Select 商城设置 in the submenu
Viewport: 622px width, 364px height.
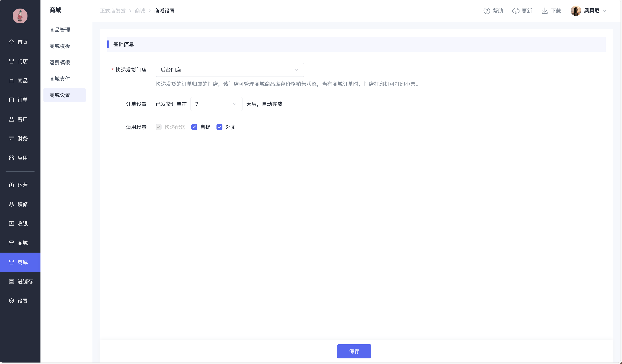coord(64,95)
